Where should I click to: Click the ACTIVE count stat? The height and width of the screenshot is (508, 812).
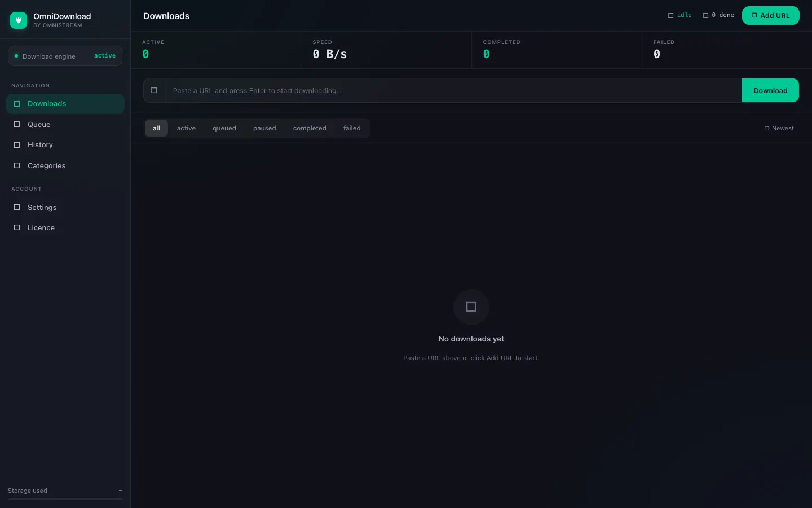(145, 54)
